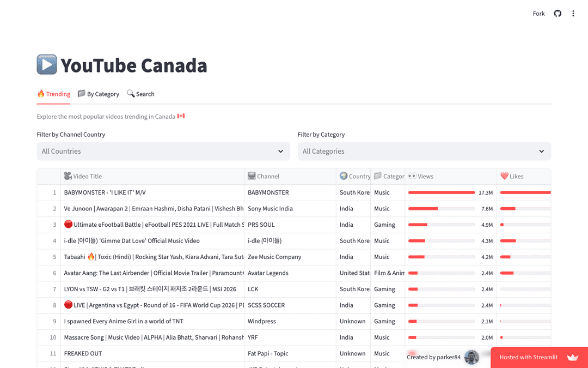
Task: Click the red circle in eFootball Battle row
Action: (68, 224)
